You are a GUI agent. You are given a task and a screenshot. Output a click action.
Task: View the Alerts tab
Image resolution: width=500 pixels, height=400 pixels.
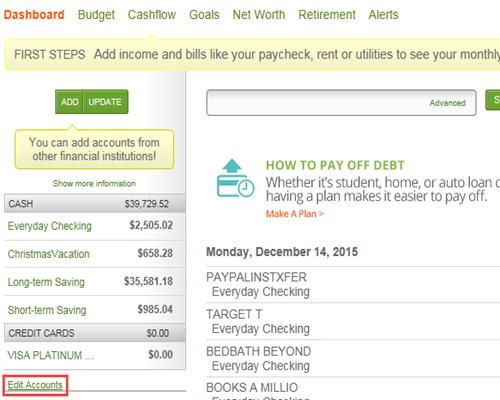pos(383,15)
